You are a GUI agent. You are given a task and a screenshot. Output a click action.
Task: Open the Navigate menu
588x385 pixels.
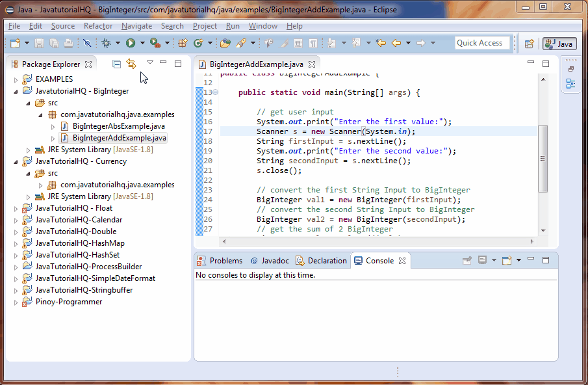pyautogui.click(x=137, y=26)
